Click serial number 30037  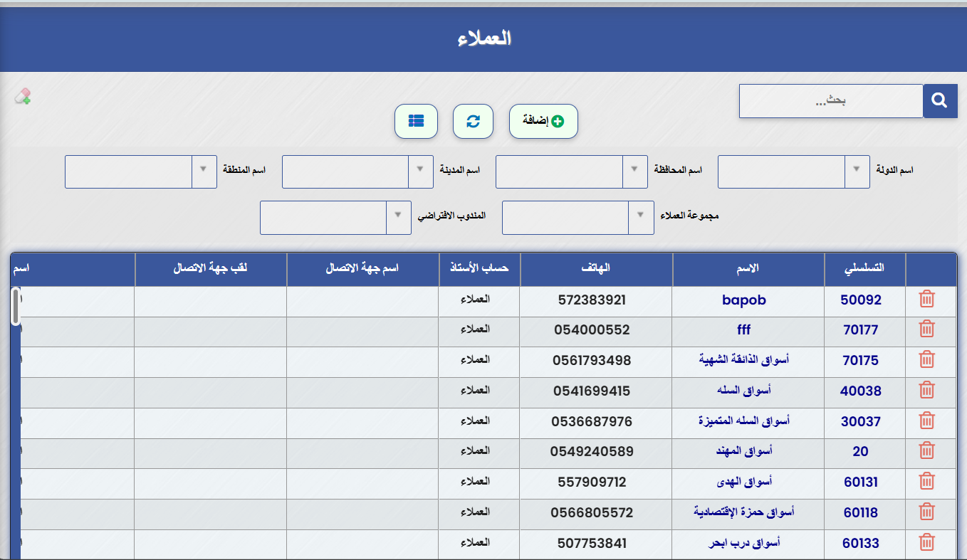[x=861, y=421]
